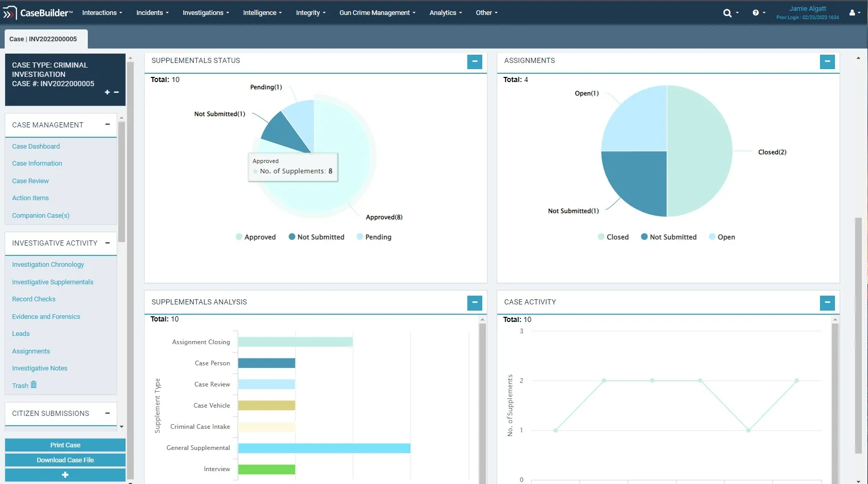Click the search magnifier icon in header
The width and height of the screenshot is (868, 484).
pos(727,13)
